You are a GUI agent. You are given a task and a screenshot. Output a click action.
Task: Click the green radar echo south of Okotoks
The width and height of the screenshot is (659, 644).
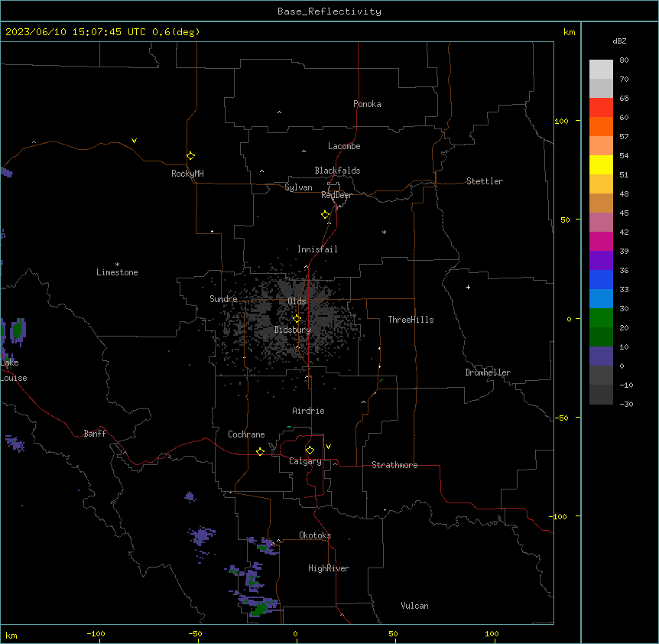[x=260, y=608]
